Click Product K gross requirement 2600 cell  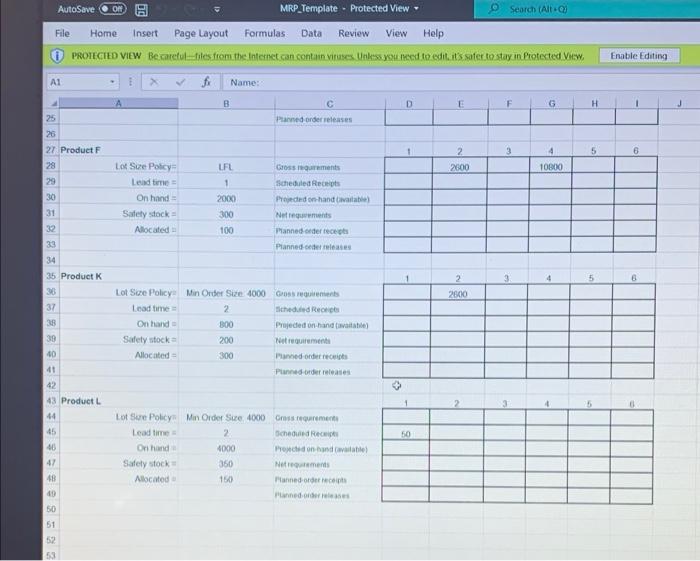458,294
